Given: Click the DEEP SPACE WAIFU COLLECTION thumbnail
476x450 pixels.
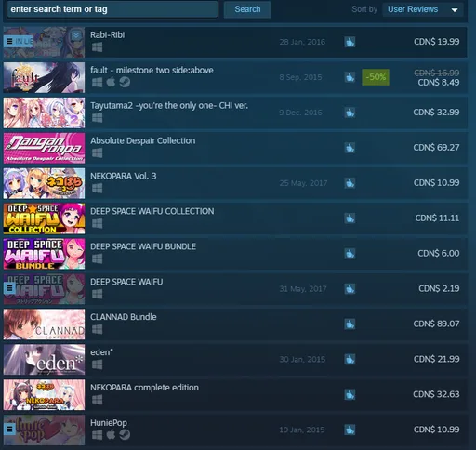Looking at the screenshot, I should click(44, 218).
